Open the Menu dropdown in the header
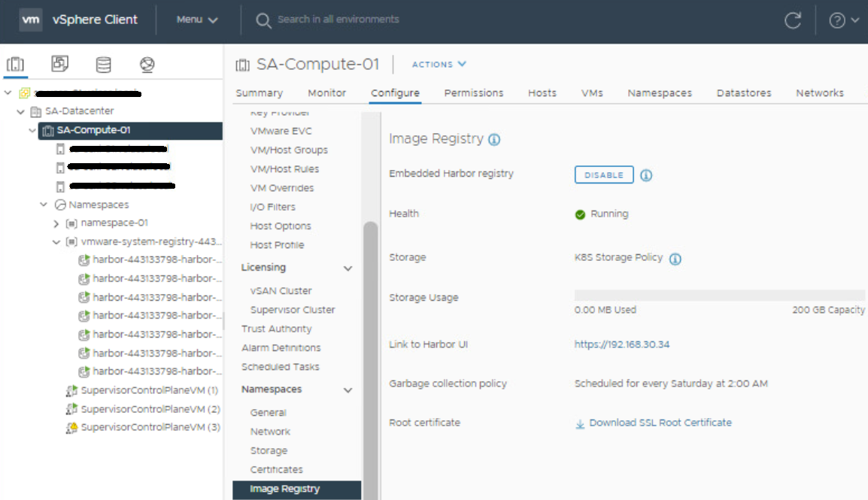This screenshot has height=500, width=868. point(196,20)
